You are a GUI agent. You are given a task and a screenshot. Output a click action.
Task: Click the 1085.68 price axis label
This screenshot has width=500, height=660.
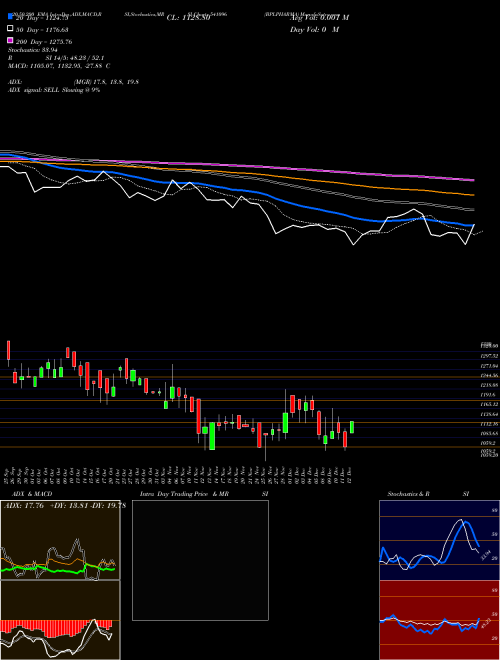click(490, 434)
